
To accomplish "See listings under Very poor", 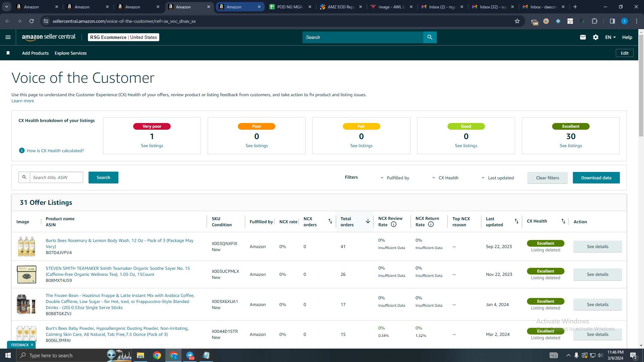I will click(152, 145).
